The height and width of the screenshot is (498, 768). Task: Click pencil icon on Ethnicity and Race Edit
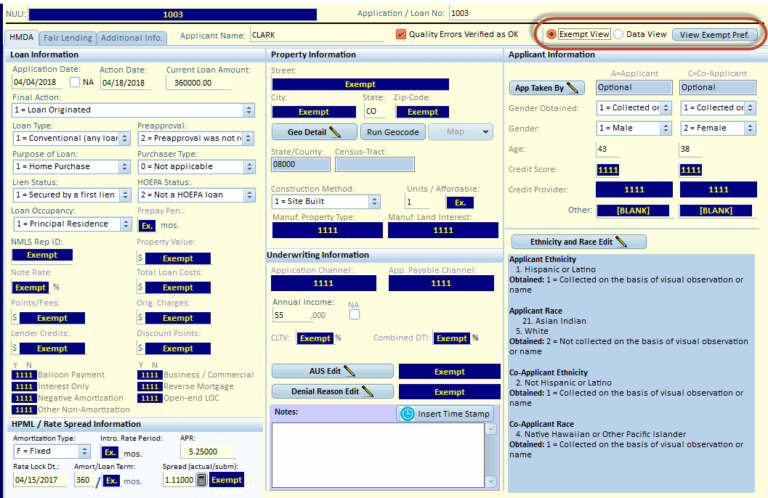pyautogui.click(x=621, y=241)
